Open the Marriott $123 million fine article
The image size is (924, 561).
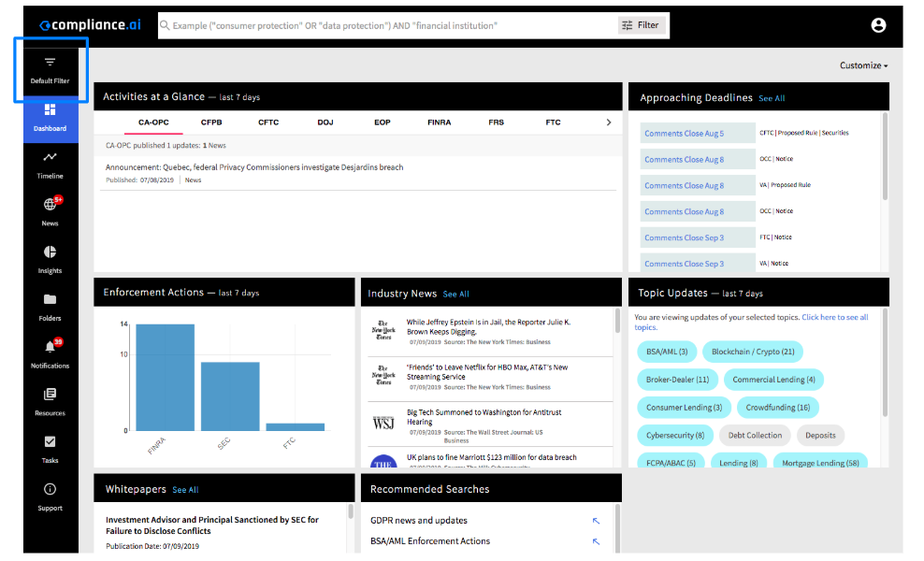click(490, 460)
